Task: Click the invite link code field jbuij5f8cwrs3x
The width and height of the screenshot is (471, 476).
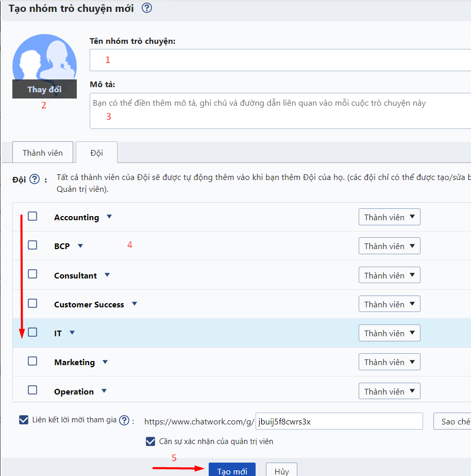Action: tap(339, 421)
